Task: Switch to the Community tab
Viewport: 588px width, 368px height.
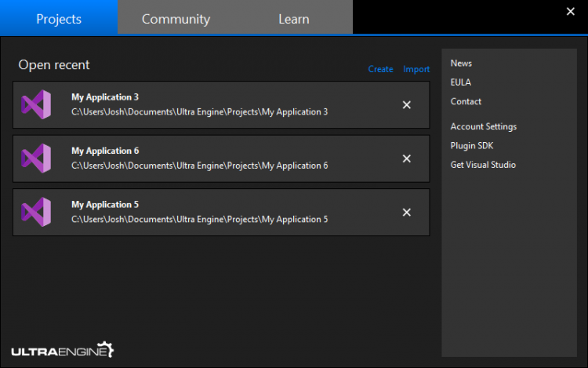Action: 176,19
